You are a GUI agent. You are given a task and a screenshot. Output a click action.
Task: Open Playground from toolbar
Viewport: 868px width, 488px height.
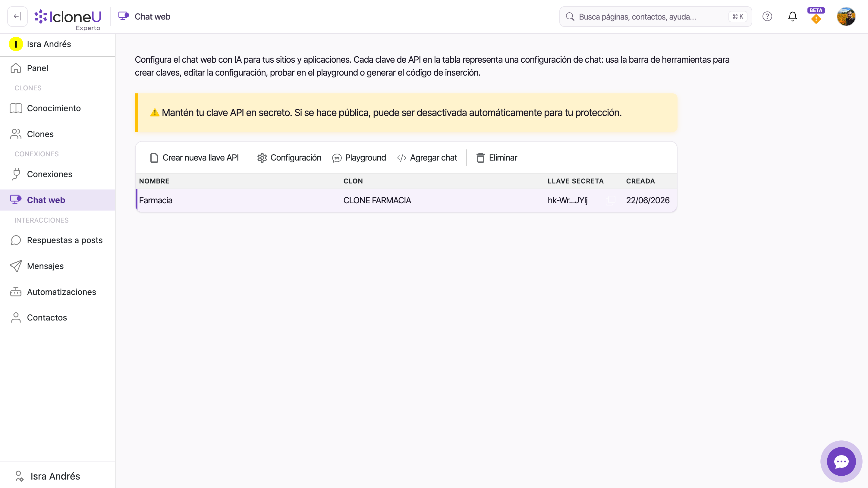click(x=359, y=158)
